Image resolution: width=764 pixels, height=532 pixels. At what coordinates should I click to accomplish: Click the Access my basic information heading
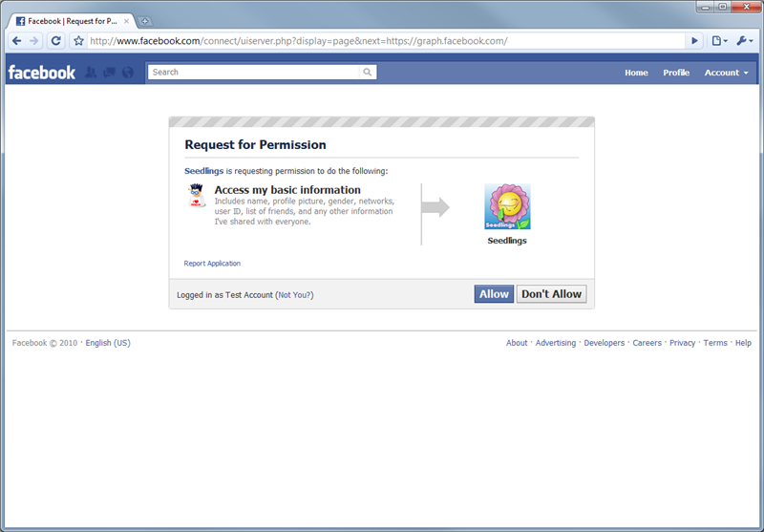tap(287, 190)
